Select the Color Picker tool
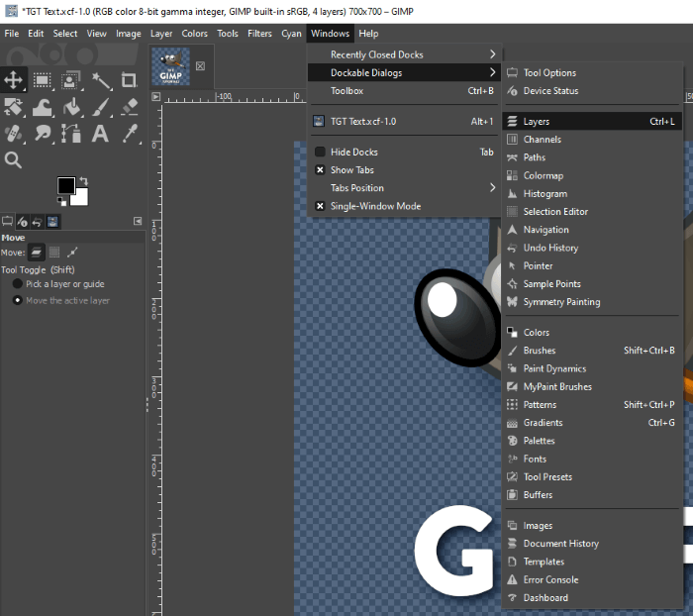 tap(130, 133)
